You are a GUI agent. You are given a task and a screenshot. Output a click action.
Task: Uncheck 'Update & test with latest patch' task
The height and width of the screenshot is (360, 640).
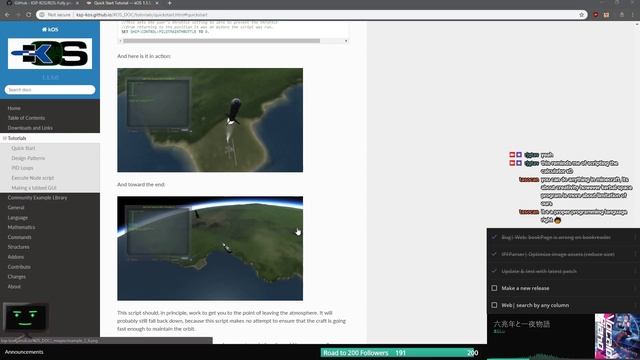pos(494,271)
